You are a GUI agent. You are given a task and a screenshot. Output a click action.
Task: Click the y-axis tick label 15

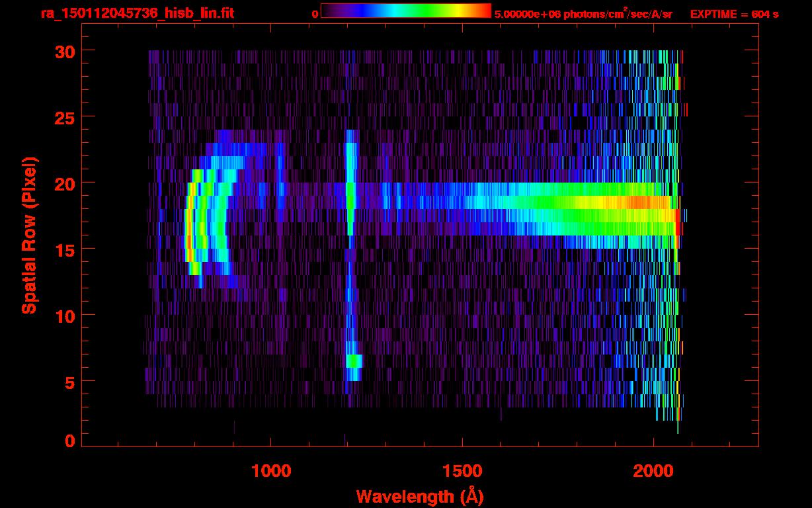click(65, 249)
